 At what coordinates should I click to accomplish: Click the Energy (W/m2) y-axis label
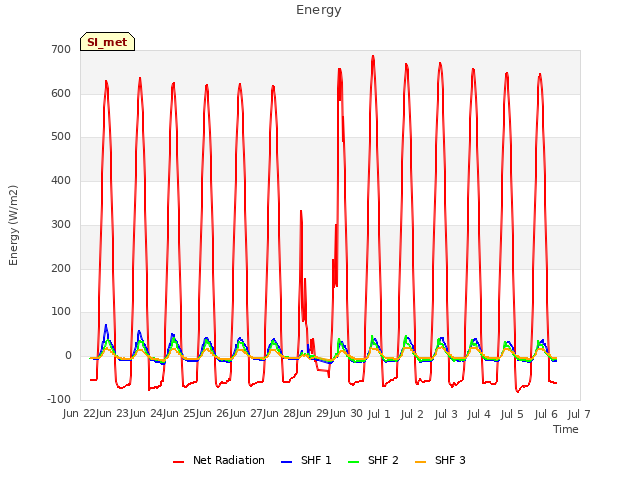point(13,225)
